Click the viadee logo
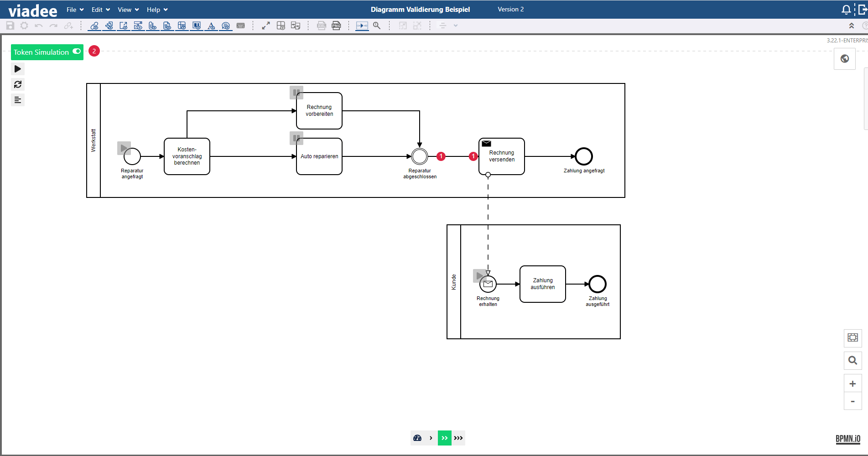The image size is (868, 456). point(33,10)
